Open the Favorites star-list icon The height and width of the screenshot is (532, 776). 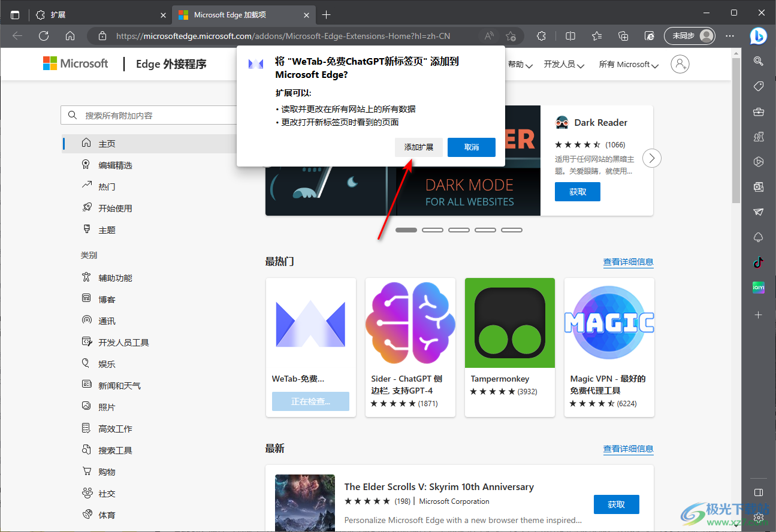[x=597, y=36]
